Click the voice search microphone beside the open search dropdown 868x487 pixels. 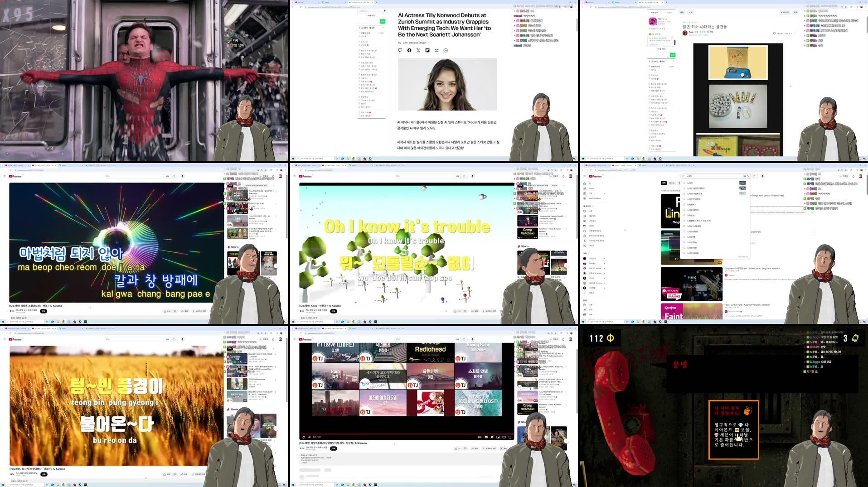coord(762,176)
